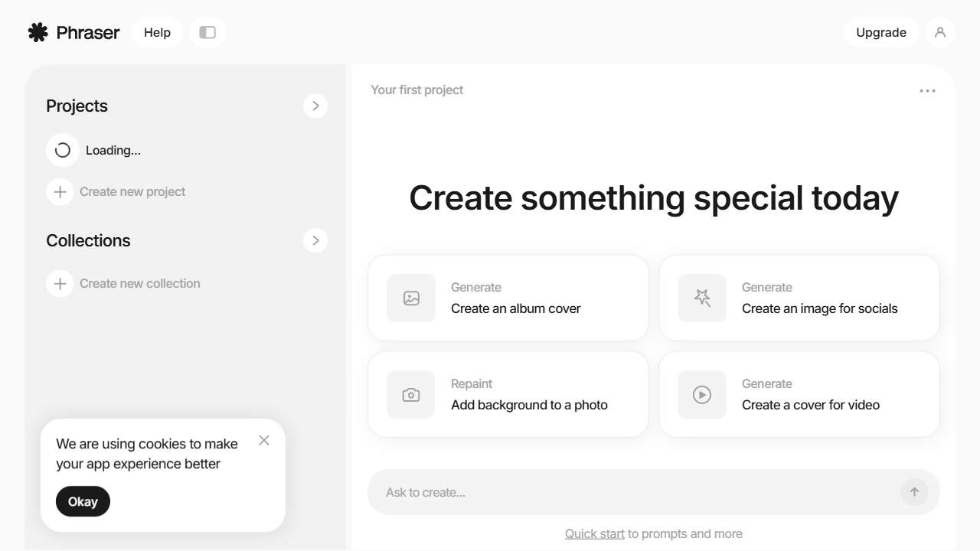This screenshot has height=551, width=980.
Task: Open the three-dot project options menu
Action: 927,91
